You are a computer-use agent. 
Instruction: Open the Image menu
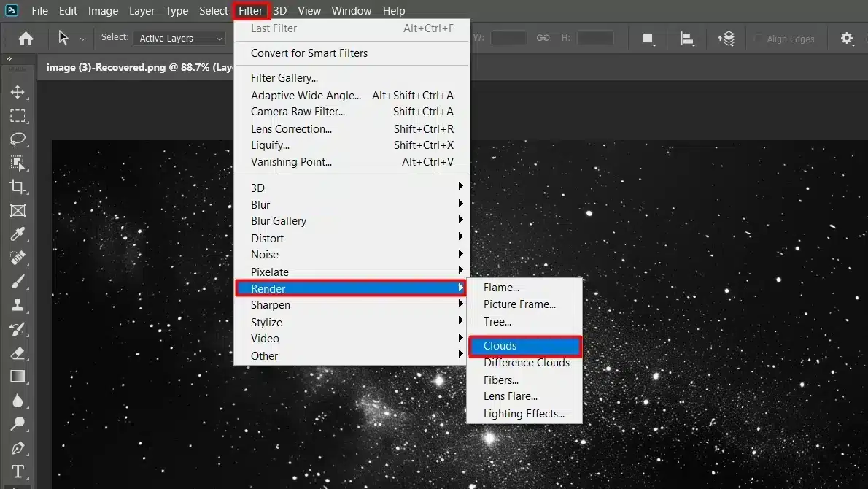103,10
